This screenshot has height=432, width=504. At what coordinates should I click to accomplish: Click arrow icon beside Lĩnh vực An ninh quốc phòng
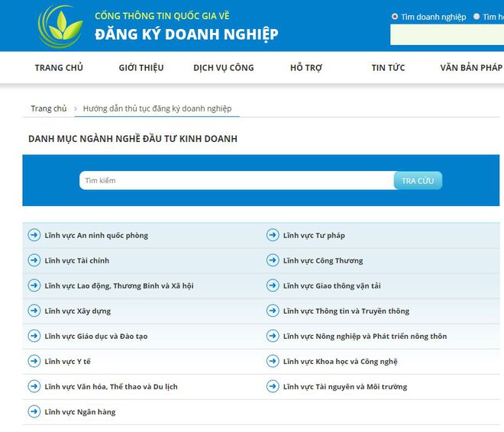point(34,235)
